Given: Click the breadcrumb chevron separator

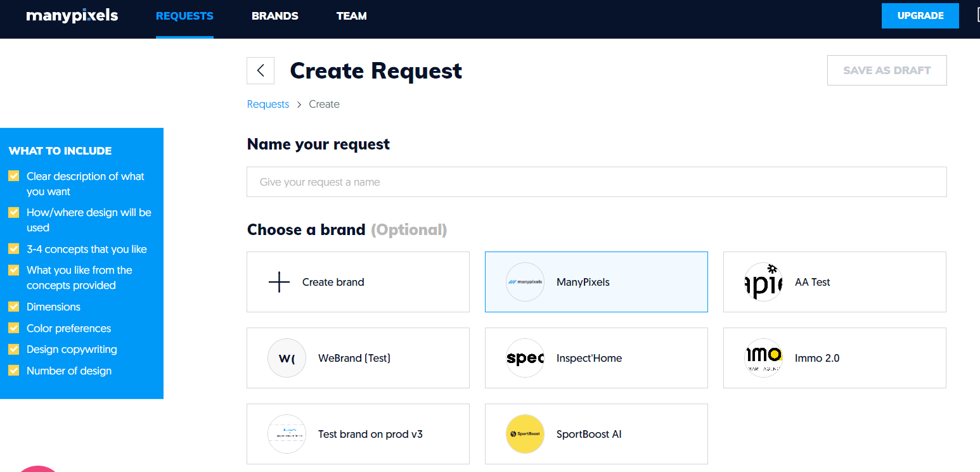Looking at the screenshot, I should [299, 105].
